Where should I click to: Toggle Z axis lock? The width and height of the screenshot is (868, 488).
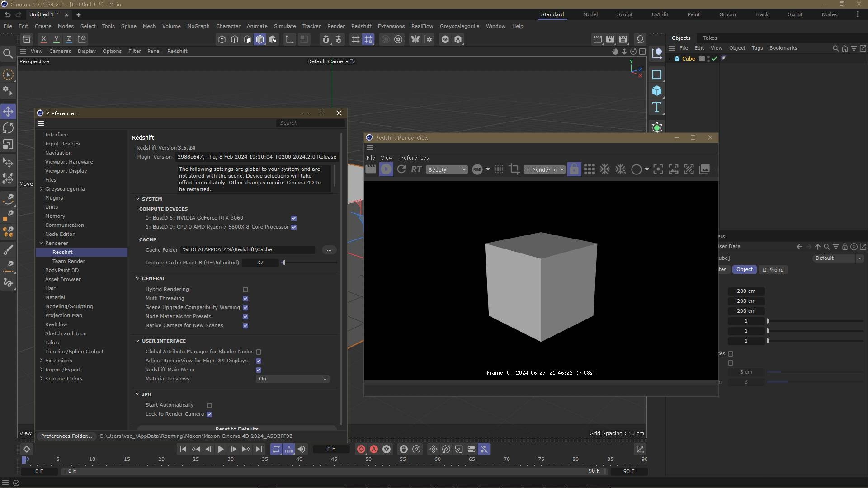pos(69,39)
